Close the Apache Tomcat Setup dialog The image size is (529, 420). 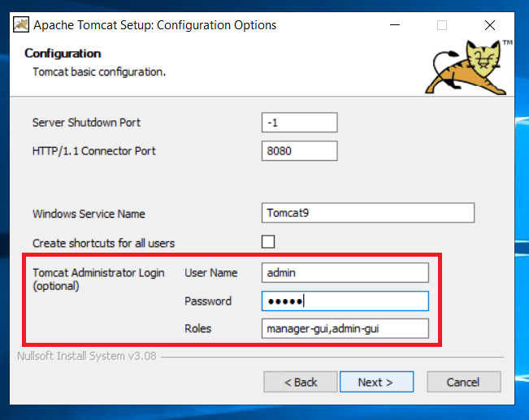pyautogui.click(x=490, y=25)
